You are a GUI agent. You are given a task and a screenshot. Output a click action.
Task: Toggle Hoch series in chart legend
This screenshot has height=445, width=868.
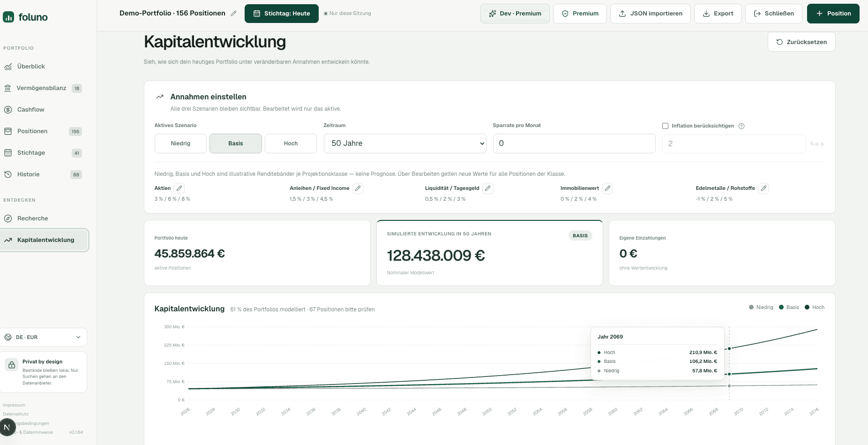point(815,308)
